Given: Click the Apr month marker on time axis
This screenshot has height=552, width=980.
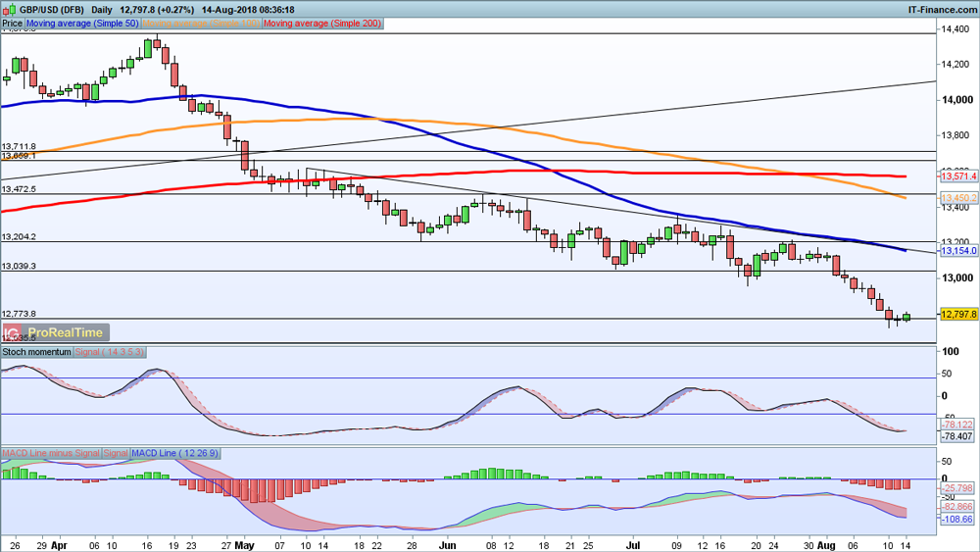Looking at the screenshot, I should click(60, 545).
